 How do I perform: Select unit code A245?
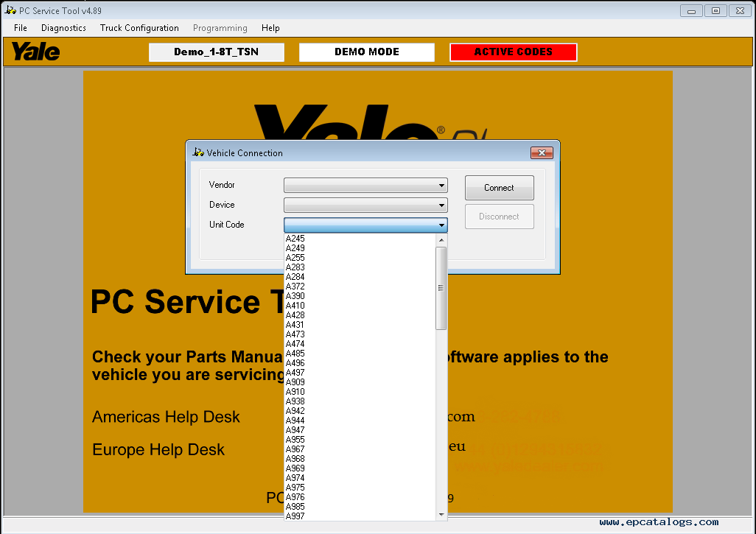point(360,239)
